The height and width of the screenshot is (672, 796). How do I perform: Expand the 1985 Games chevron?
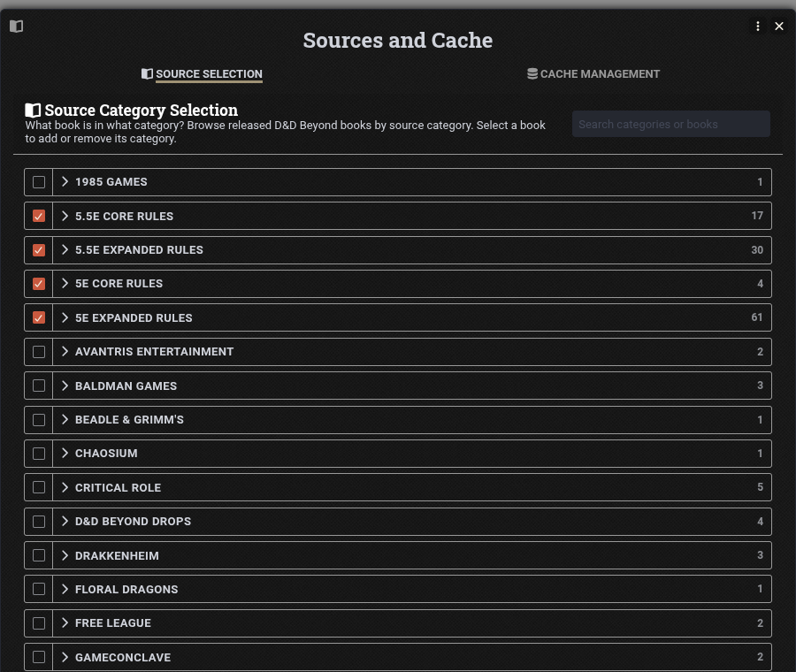pyautogui.click(x=65, y=181)
